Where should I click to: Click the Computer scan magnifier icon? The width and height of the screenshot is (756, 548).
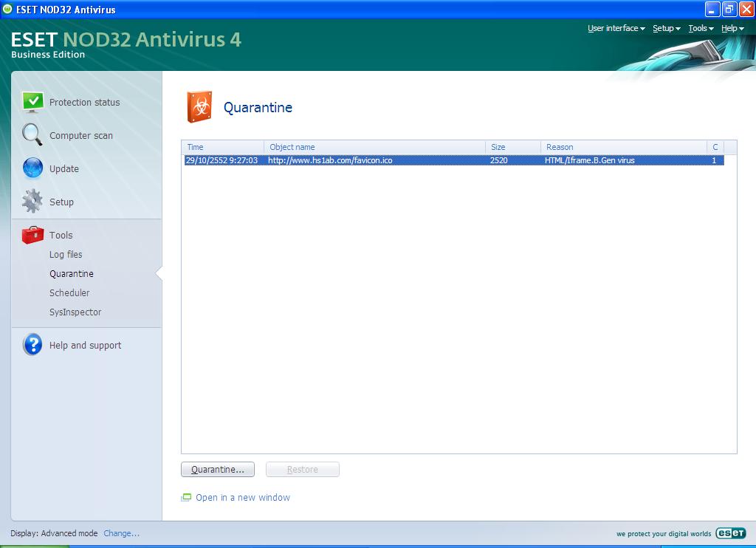click(32, 135)
